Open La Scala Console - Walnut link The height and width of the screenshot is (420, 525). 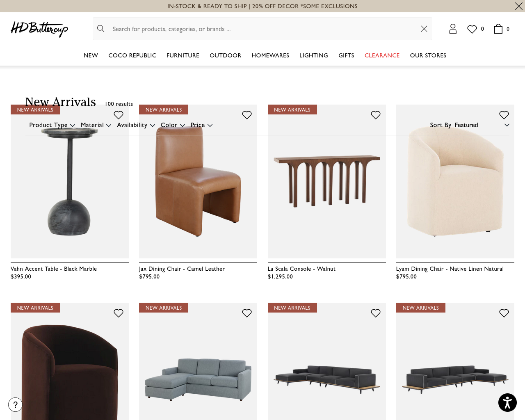(301, 269)
